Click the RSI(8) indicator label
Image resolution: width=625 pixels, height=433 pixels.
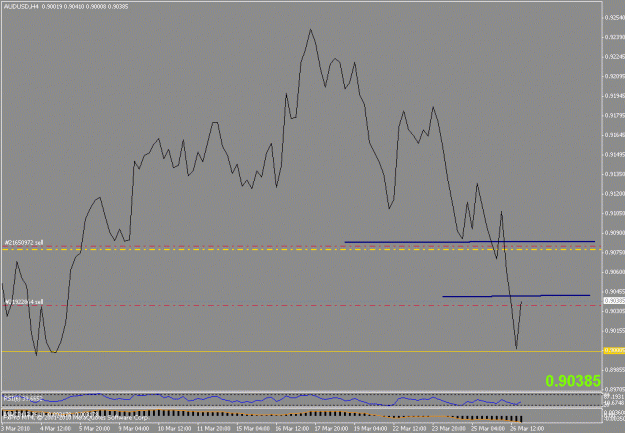(22, 398)
